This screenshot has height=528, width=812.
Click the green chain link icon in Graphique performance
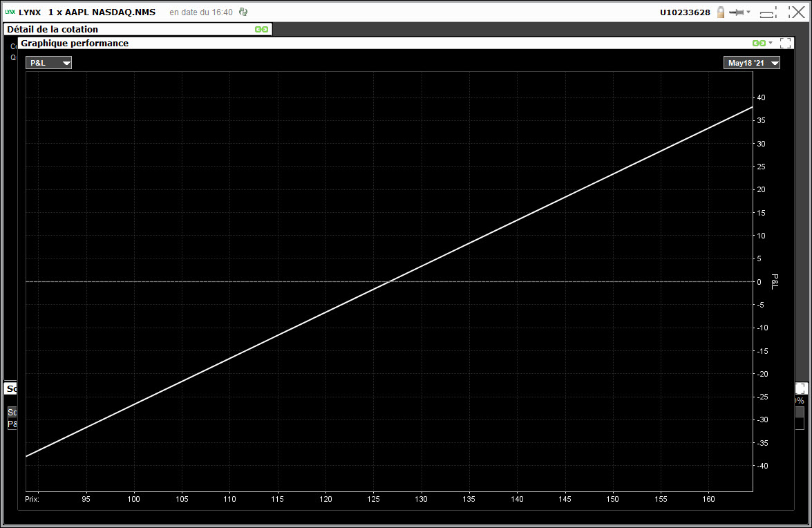tap(759, 43)
